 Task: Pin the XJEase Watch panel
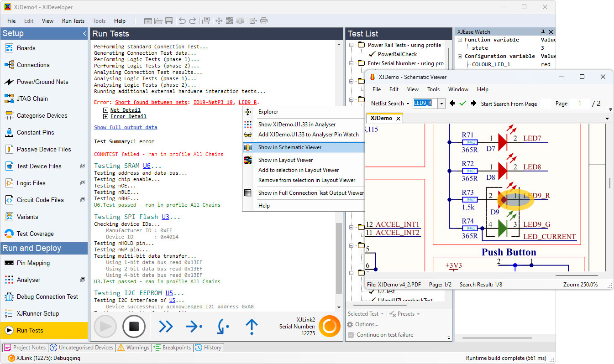tap(543, 32)
